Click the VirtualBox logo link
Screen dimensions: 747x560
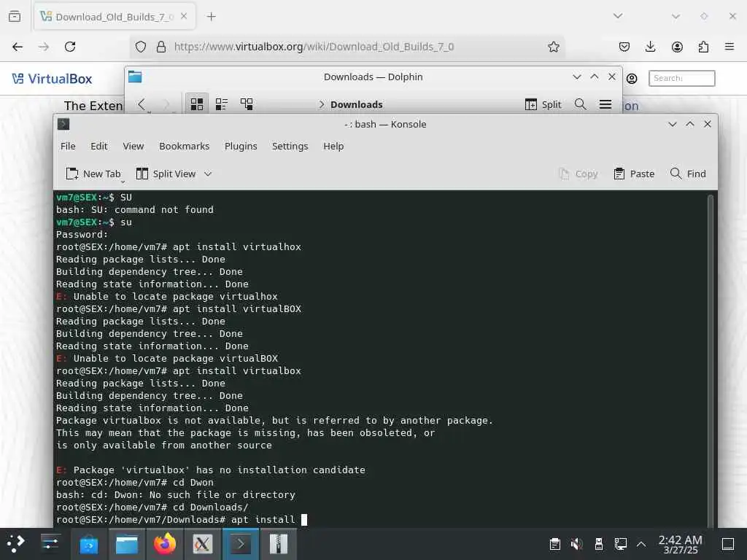click(52, 79)
